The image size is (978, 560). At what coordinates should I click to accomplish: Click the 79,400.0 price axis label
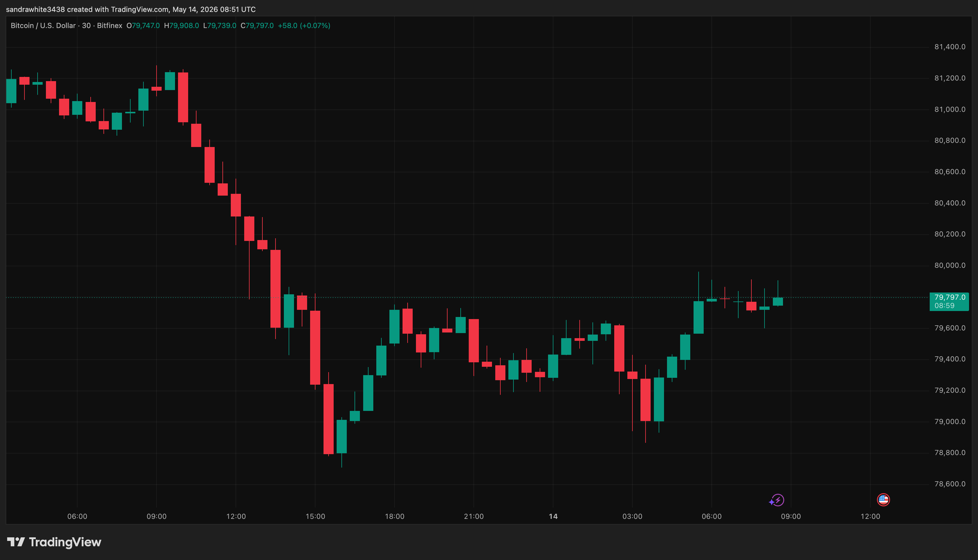[x=950, y=359]
